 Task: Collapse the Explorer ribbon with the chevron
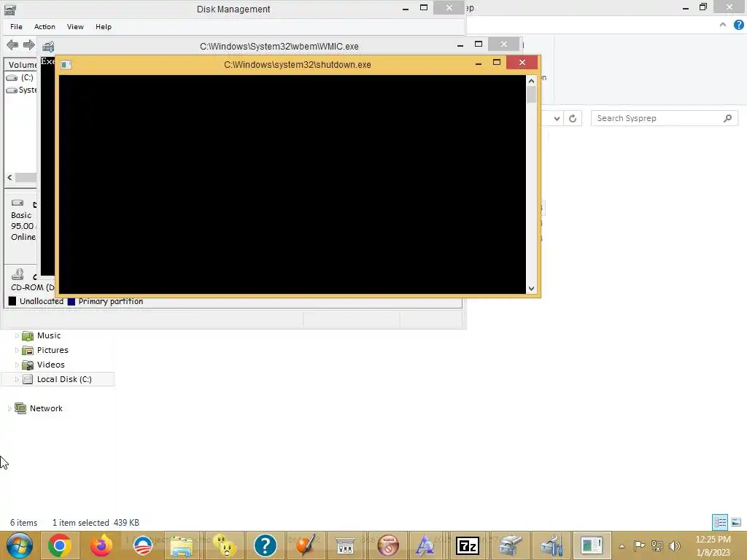point(723,25)
